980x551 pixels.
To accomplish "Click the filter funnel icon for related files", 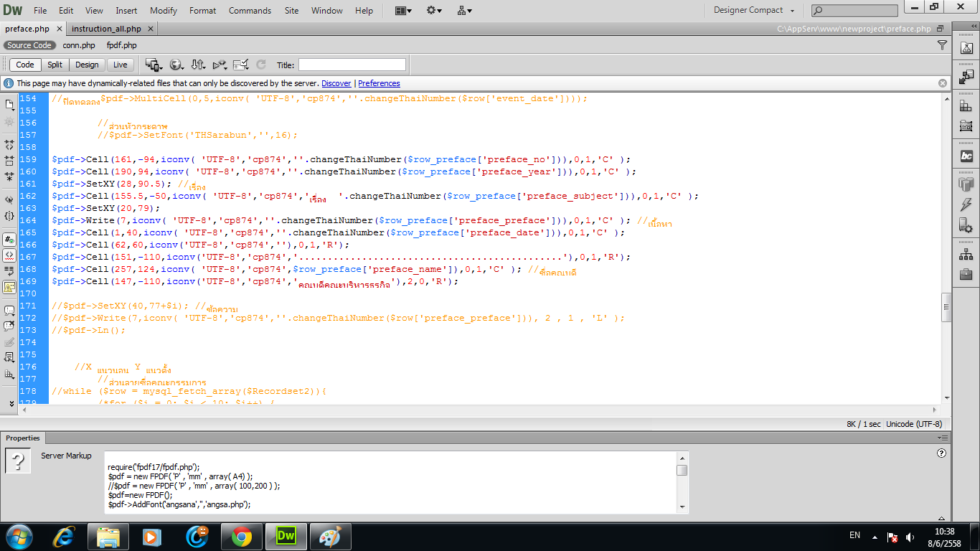I will coord(942,45).
